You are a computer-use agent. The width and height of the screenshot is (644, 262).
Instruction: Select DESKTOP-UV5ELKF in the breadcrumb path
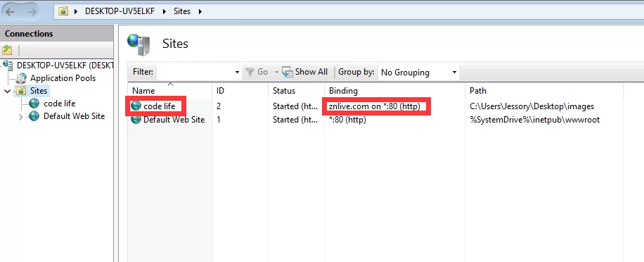120,11
